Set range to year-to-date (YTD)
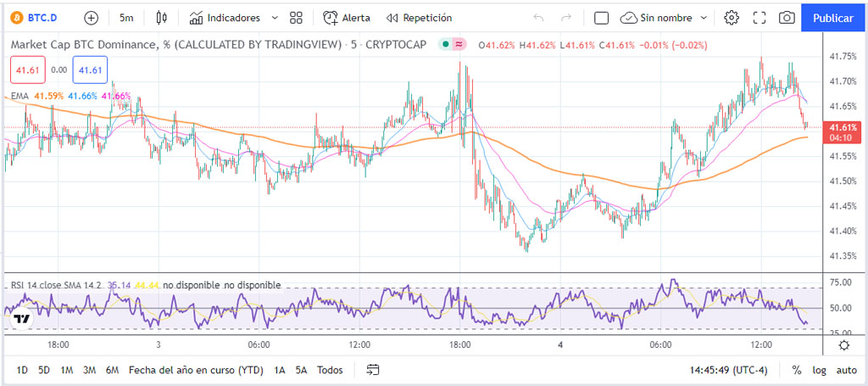Image resolution: width=868 pixels, height=386 pixels. tap(196, 369)
